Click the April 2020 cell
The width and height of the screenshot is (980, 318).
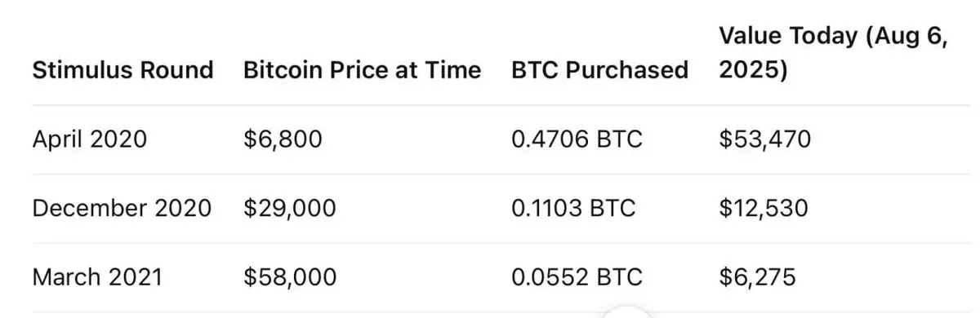(90, 139)
